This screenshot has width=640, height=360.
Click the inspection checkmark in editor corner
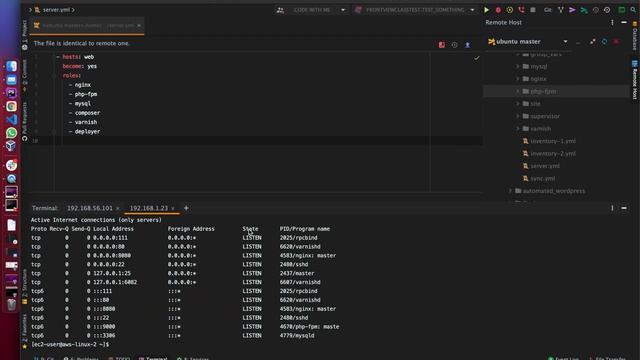[476, 58]
